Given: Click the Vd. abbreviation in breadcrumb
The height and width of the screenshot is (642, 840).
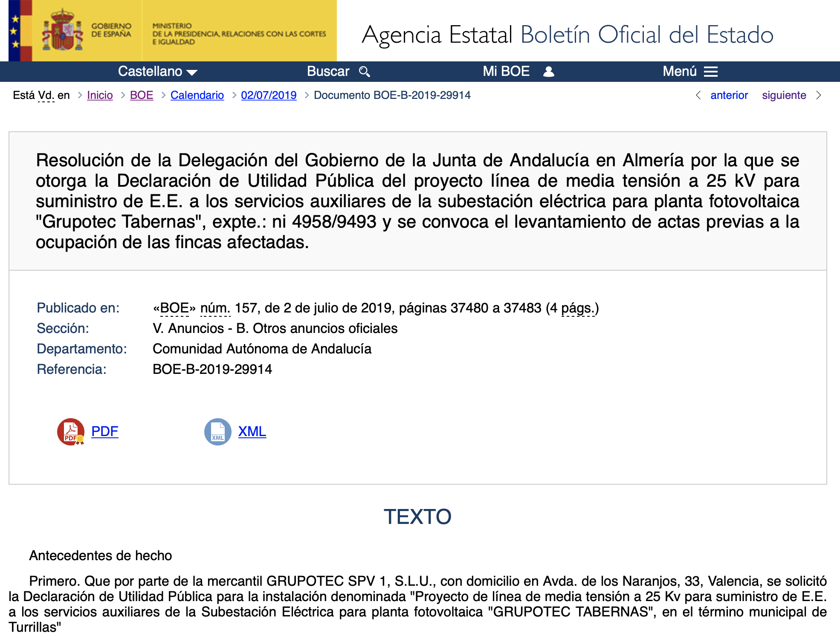Looking at the screenshot, I should click(x=46, y=95).
